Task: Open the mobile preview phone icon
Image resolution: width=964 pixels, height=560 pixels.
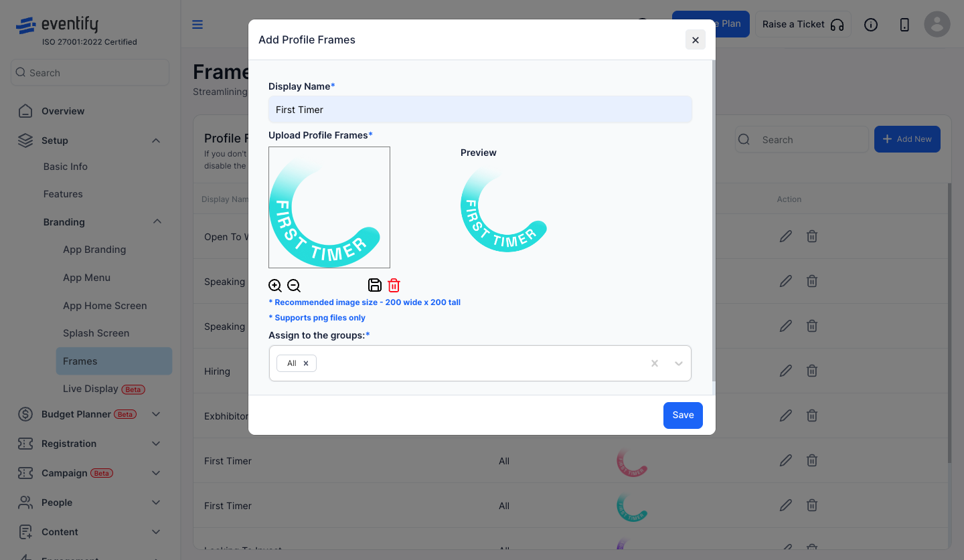Action: point(904,25)
